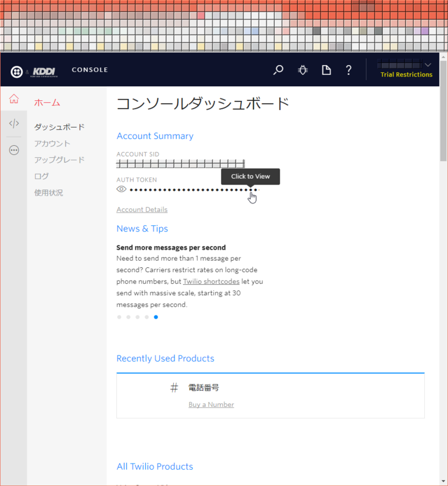This screenshot has height=486, width=448.
Task: Click the Account Summary heading
Action: [155, 136]
